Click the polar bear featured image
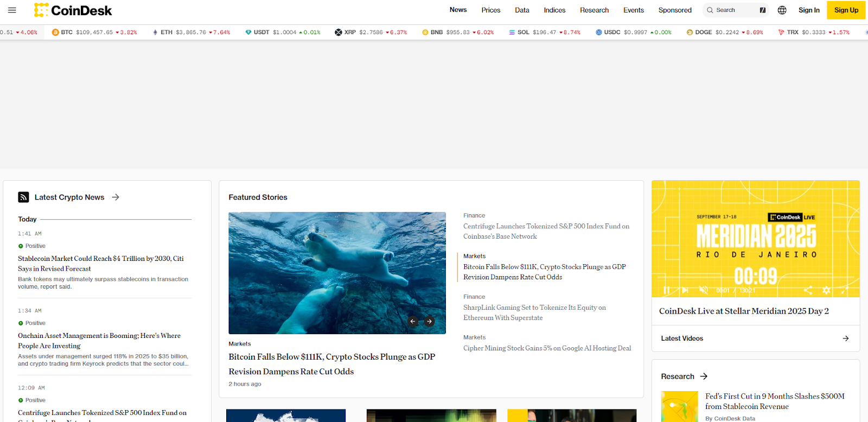This screenshot has width=868, height=422. (x=337, y=273)
